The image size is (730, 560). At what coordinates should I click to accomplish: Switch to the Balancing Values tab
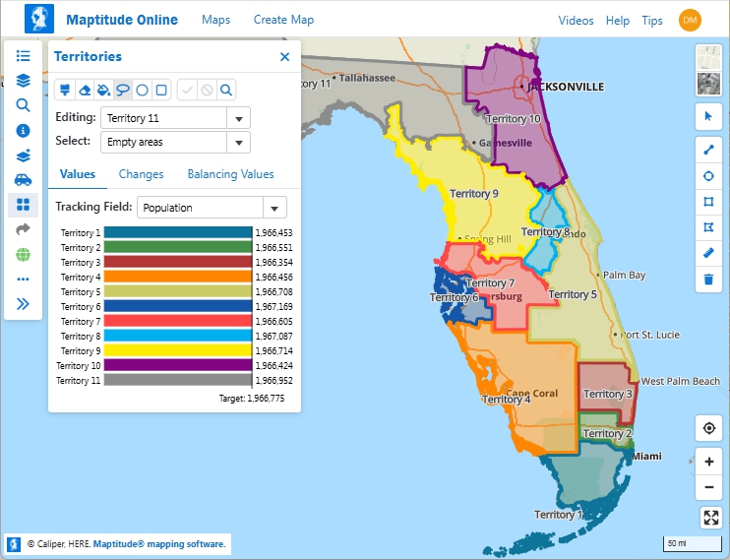(230, 174)
